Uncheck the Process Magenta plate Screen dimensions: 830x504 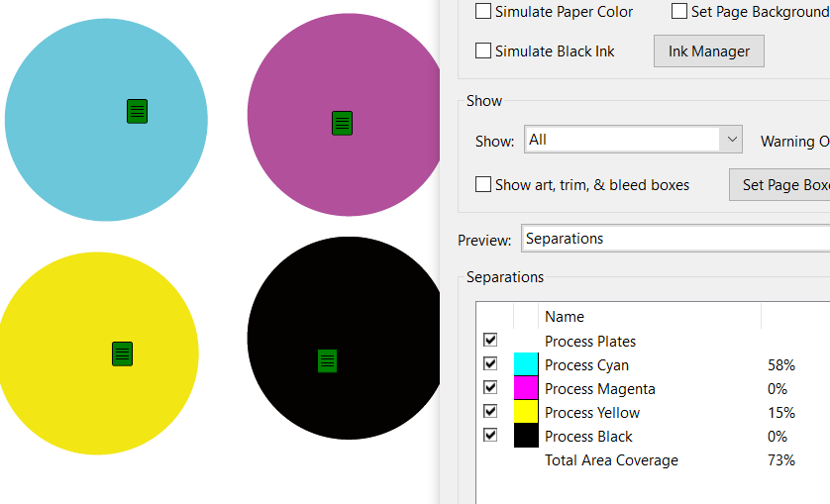point(490,387)
